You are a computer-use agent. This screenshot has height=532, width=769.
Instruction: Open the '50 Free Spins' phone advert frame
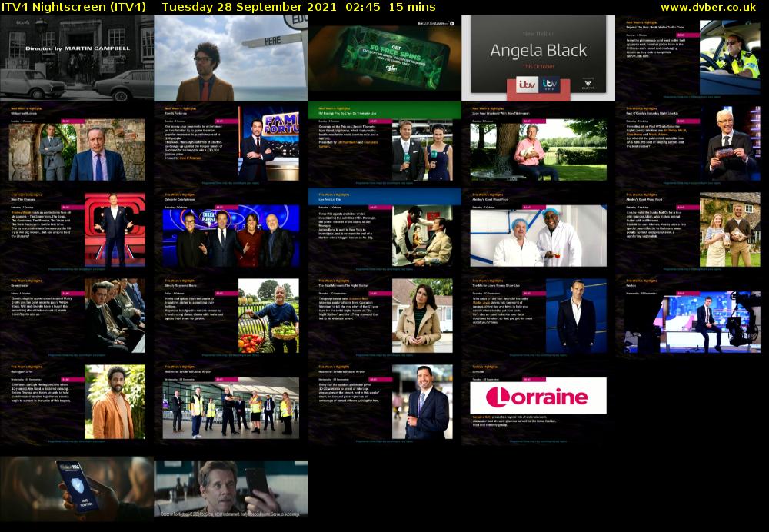coord(384,58)
